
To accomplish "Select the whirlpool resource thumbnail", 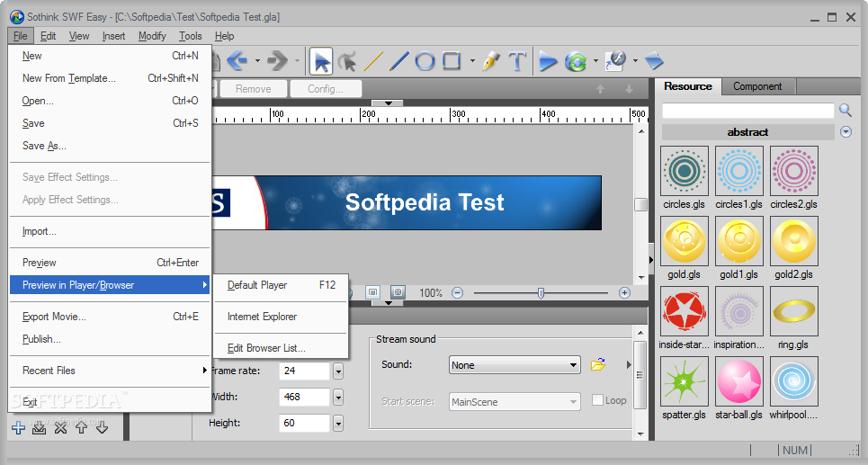I will [794, 381].
